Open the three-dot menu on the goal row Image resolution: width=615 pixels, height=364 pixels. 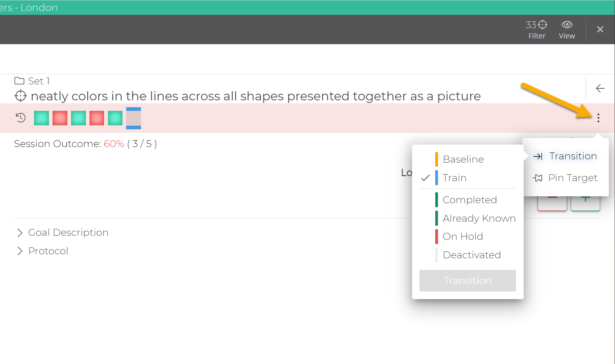pyautogui.click(x=598, y=118)
